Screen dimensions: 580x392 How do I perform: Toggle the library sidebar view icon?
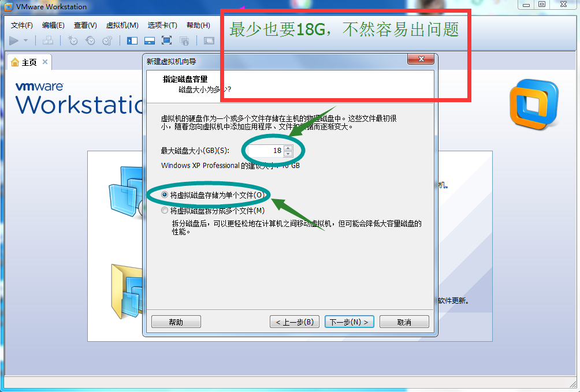point(132,40)
